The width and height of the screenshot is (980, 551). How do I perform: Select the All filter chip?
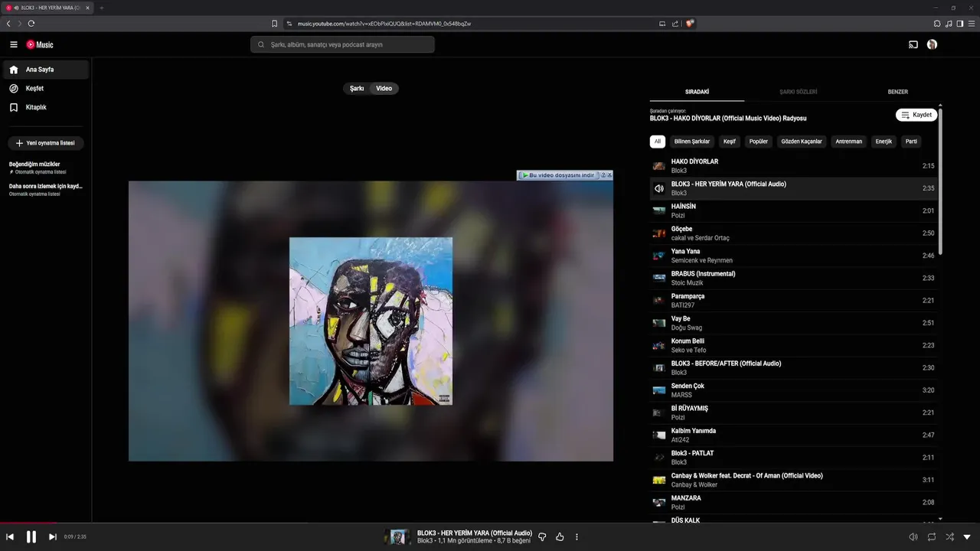657,142
